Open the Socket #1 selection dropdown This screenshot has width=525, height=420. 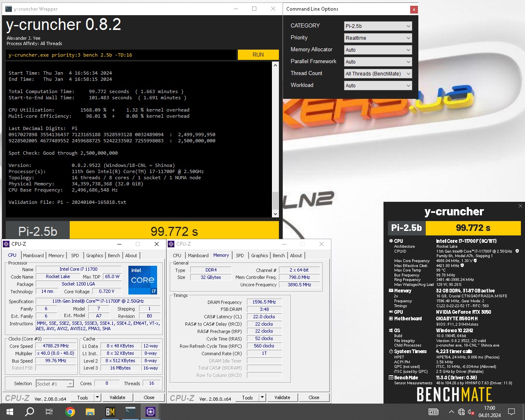55,384
